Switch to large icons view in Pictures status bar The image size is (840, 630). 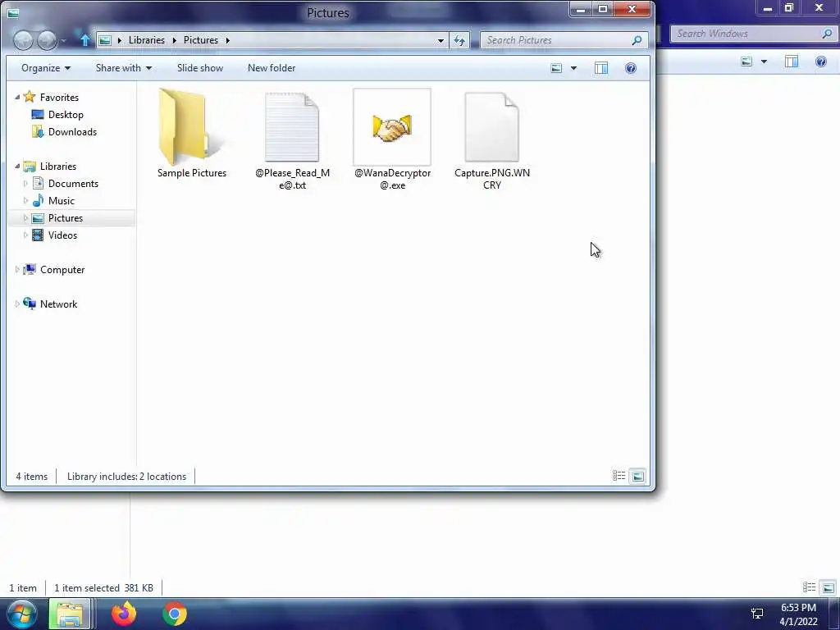[x=637, y=476]
